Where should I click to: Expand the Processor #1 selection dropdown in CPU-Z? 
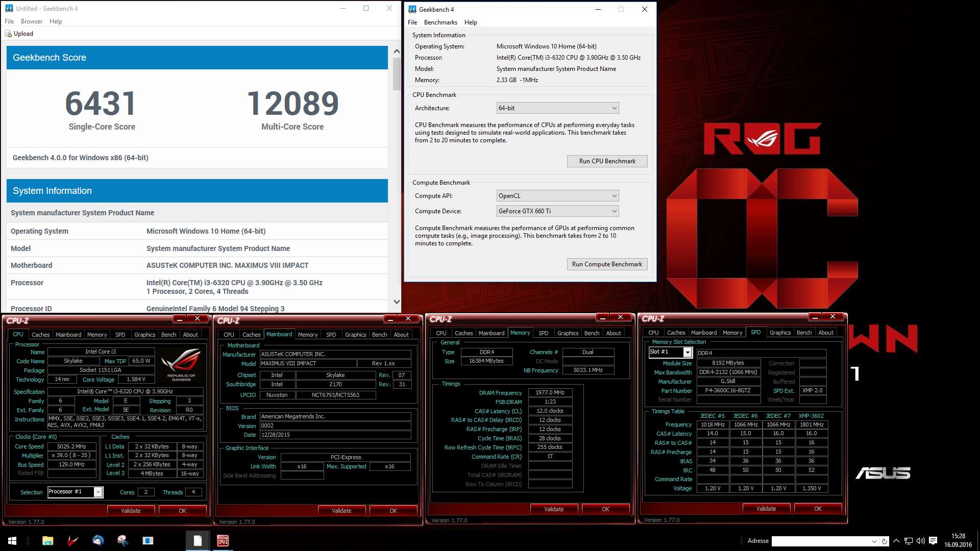[98, 492]
